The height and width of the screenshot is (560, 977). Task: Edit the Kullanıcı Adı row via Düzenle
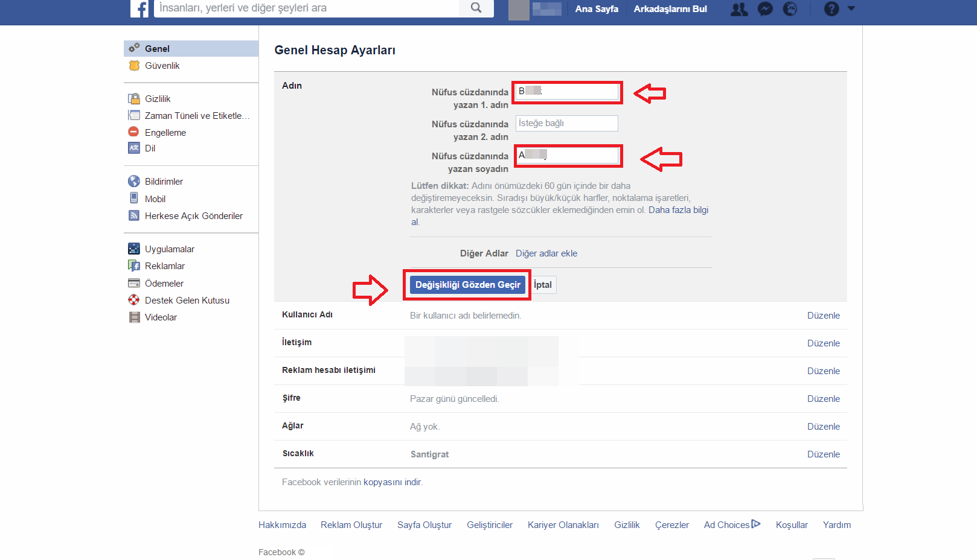pyautogui.click(x=824, y=316)
